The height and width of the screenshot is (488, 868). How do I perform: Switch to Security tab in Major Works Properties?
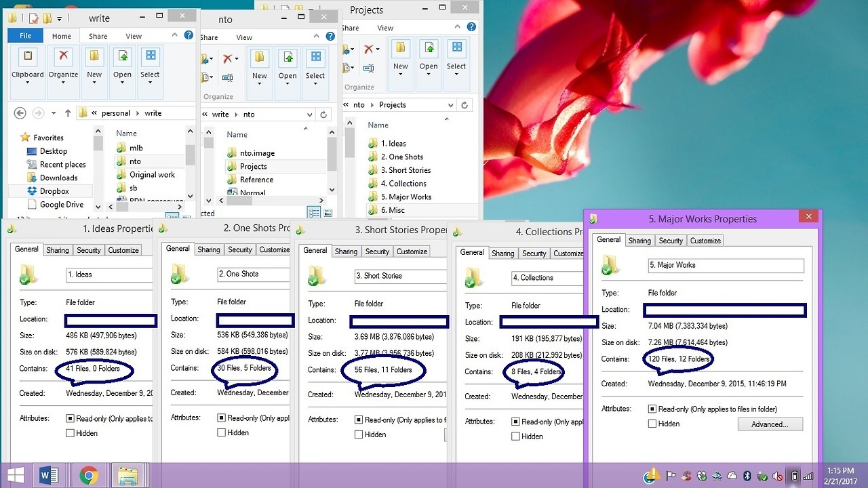[671, 241]
